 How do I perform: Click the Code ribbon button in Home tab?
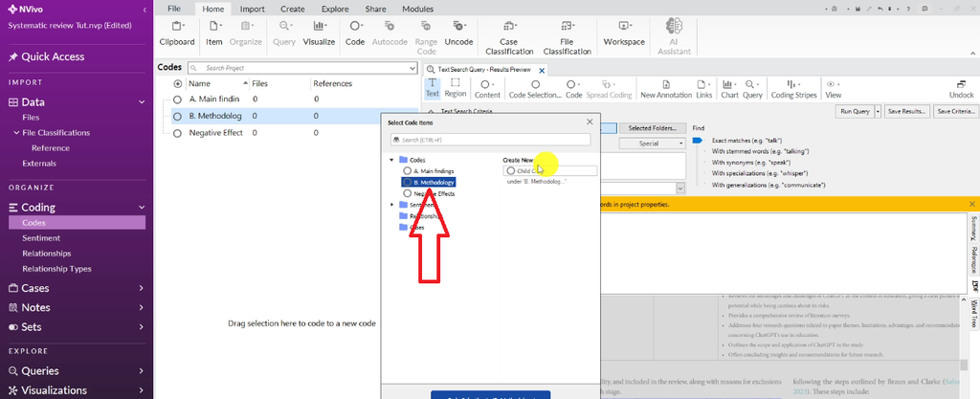(x=355, y=33)
